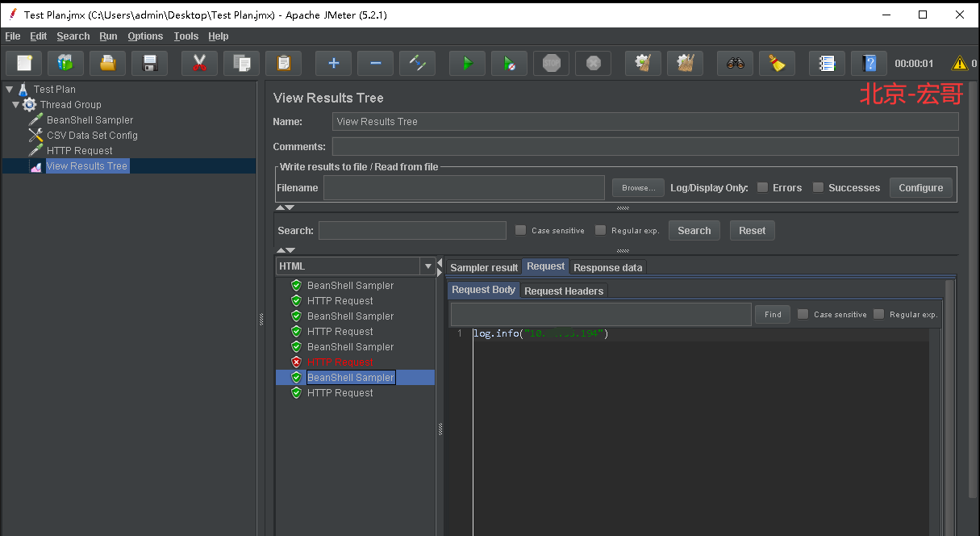Click the Find button
This screenshot has height=536, width=980.
click(x=773, y=315)
